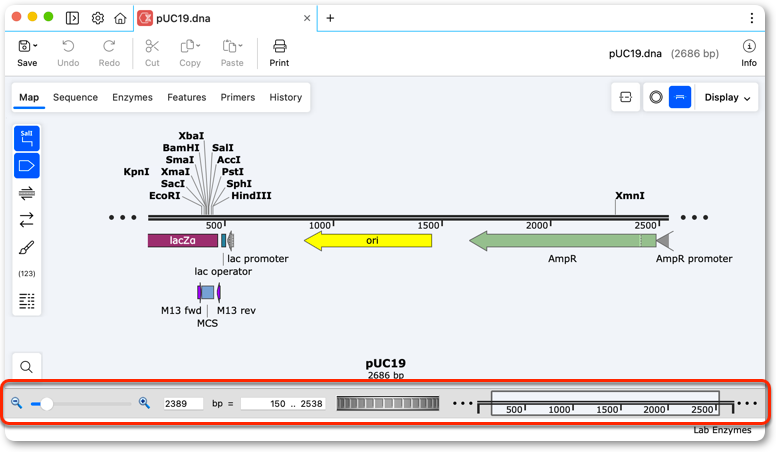Close the pUC19.dna tab
Image resolution: width=776 pixels, height=452 pixels.
[x=307, y=18]
